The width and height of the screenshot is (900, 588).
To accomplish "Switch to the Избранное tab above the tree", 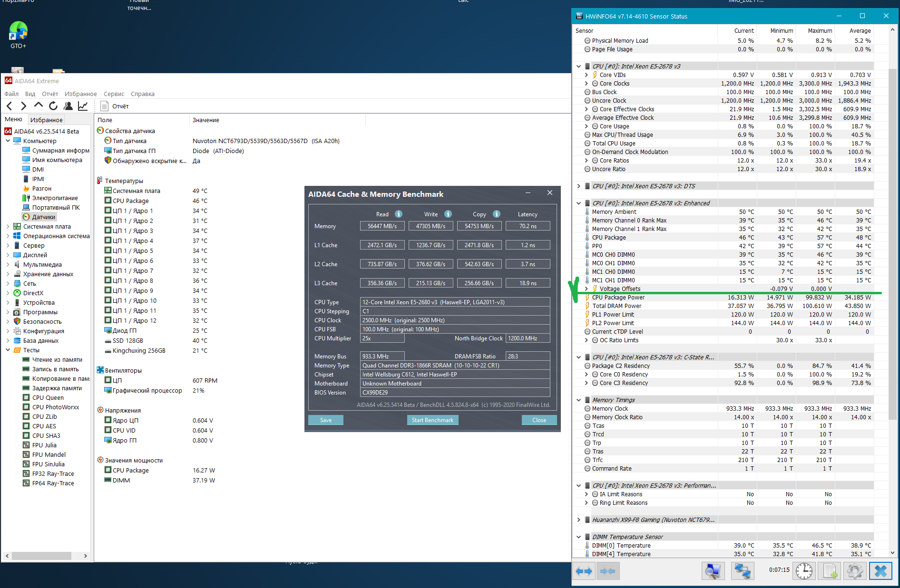I will click(x=46, y=120).
